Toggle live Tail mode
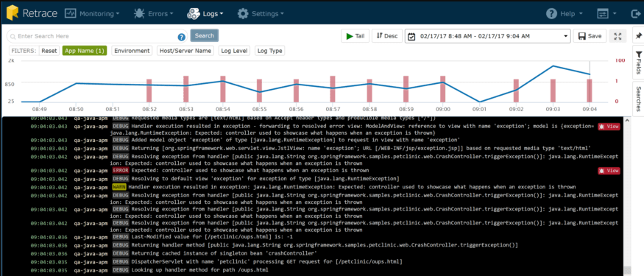The image size is (644, 276). (x=355, y=36)
